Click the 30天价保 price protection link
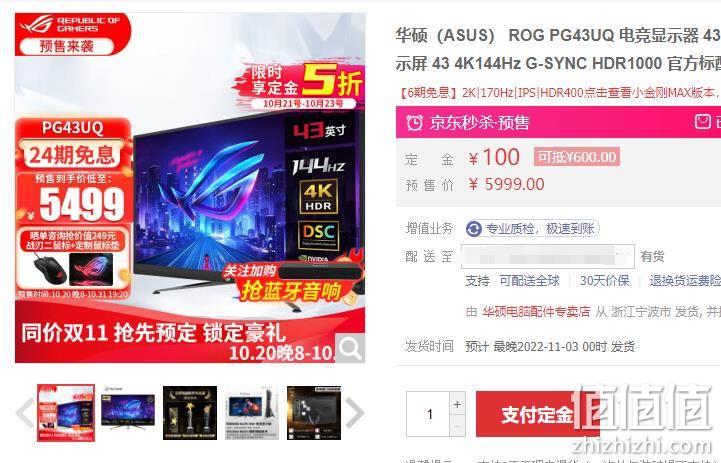The height and width of the screenshot is (463, 721). pyautogui.click(x=604, y=280)
